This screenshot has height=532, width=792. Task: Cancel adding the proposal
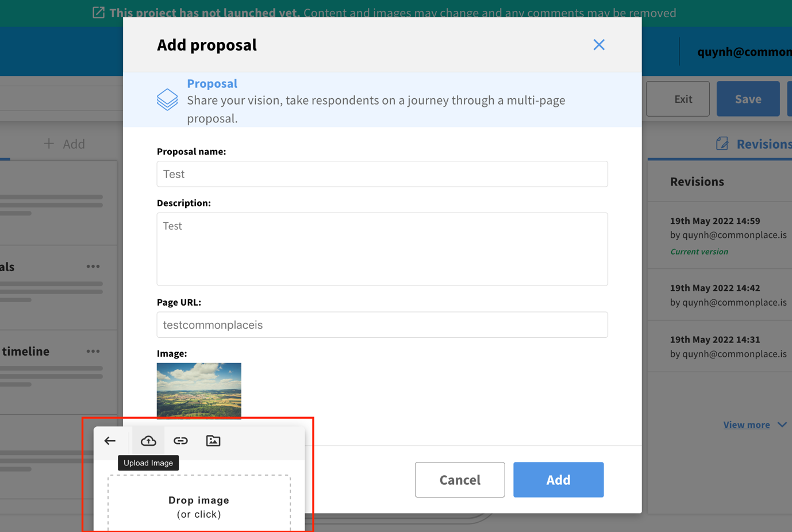coord(460,480)
